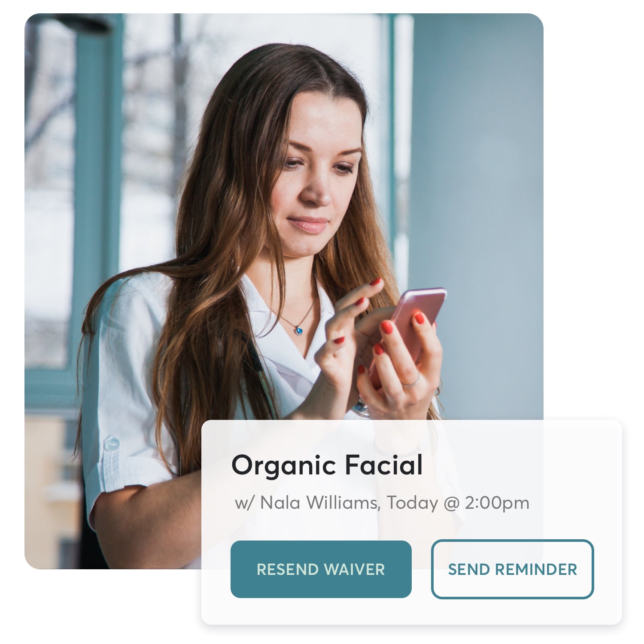Screen dimensions: 644x644
Task: Click the button on the white sleeve
Action: 112,444
